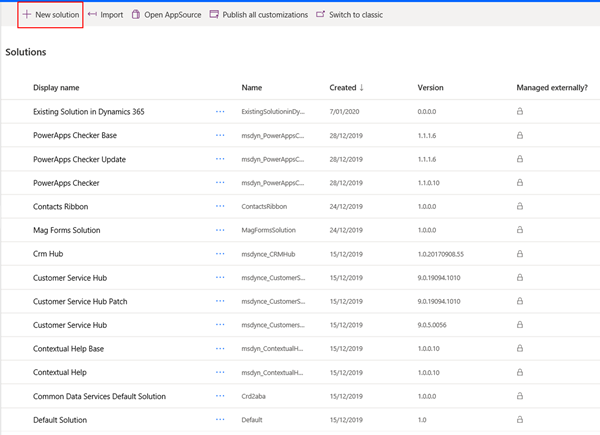Click the New solution plus icon
600x435 pixels.
[x=27, y=15]
